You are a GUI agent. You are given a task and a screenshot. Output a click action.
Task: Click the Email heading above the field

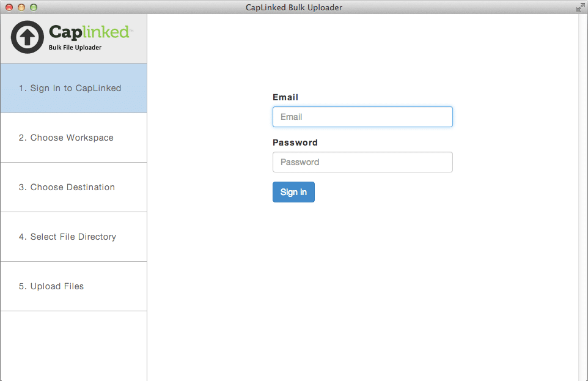point(284,97)
